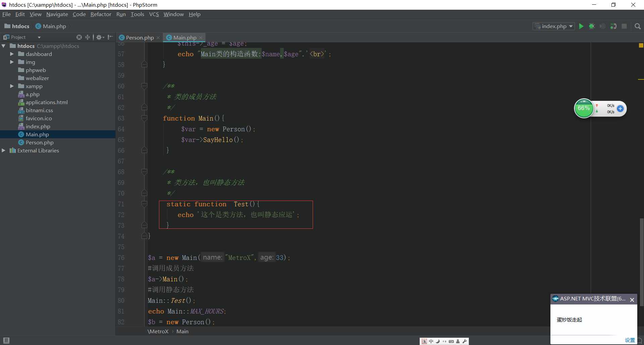Open the Navigate menu
644x345 pixels.
pos(57,14)
